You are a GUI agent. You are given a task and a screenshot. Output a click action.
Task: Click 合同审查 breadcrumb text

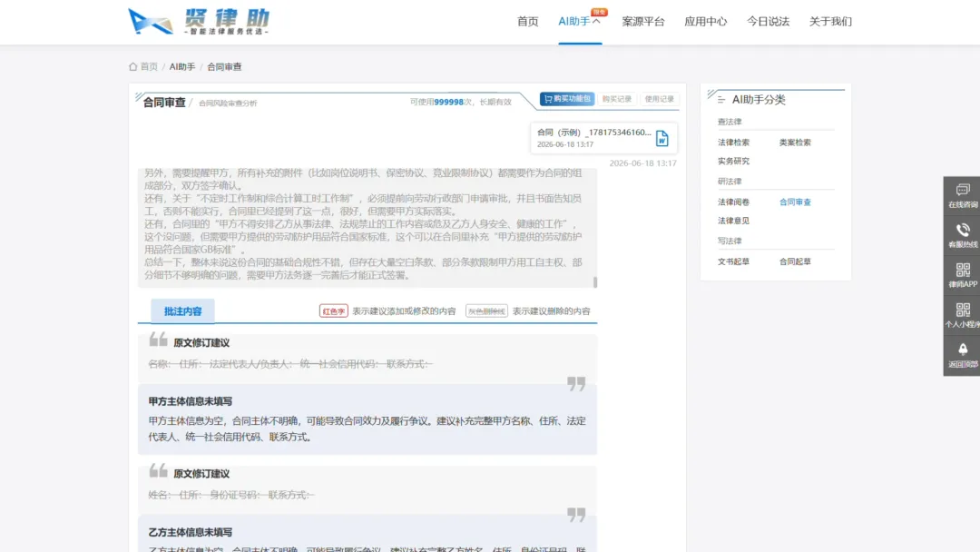(x=224, y=66)
